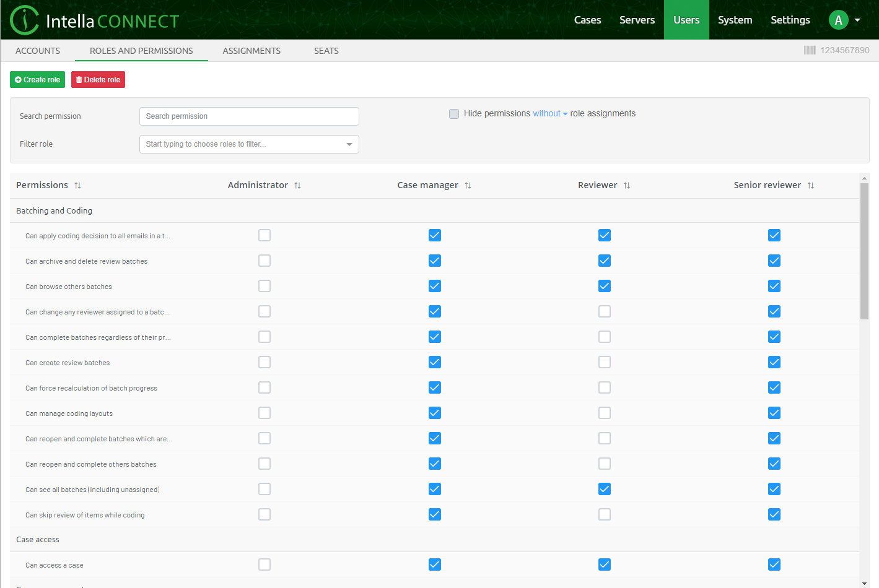
Task: Click the Intella Connect logo icon
Action: pyautogui.click(x=25, y=20)
